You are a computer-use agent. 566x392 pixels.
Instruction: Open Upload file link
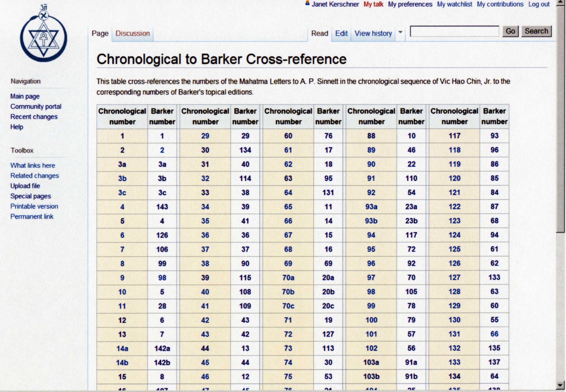click(25, 186)
